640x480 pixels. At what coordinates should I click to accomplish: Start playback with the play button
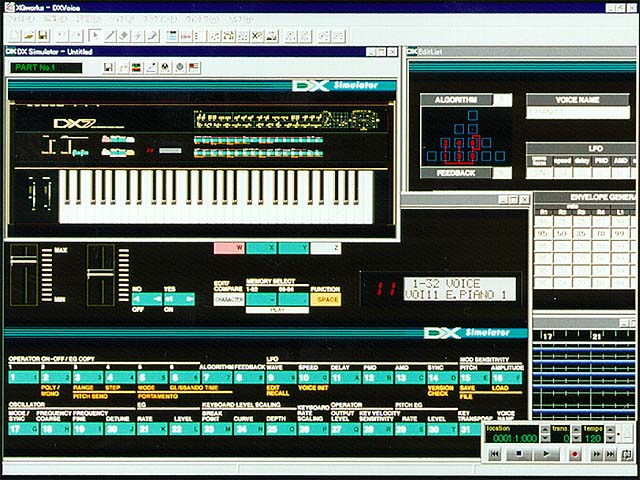(547, 453)
